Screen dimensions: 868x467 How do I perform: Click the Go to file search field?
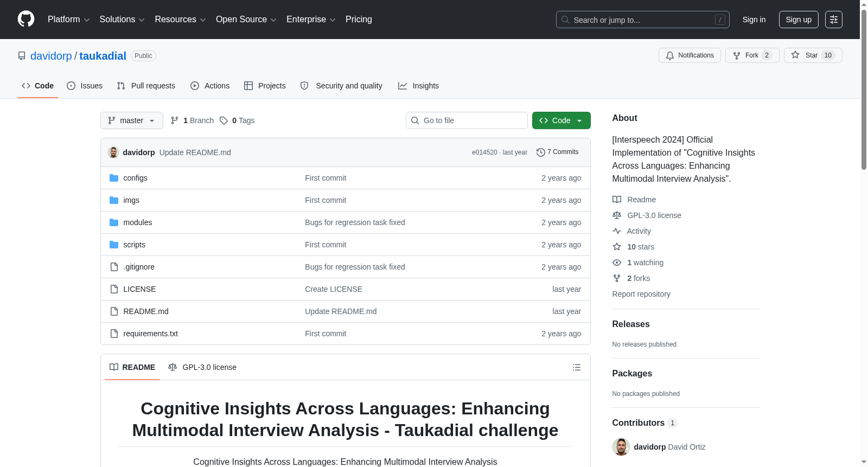(x=467, y=120)
